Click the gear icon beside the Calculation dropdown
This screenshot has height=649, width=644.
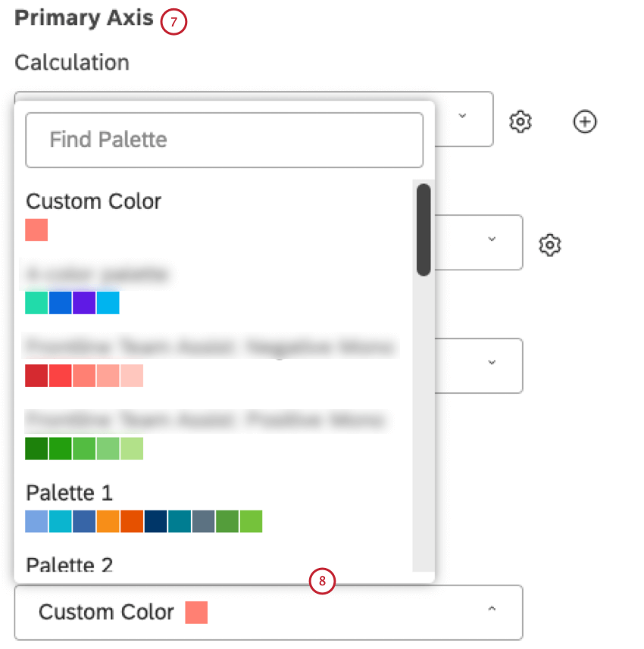tap(521, 121)
